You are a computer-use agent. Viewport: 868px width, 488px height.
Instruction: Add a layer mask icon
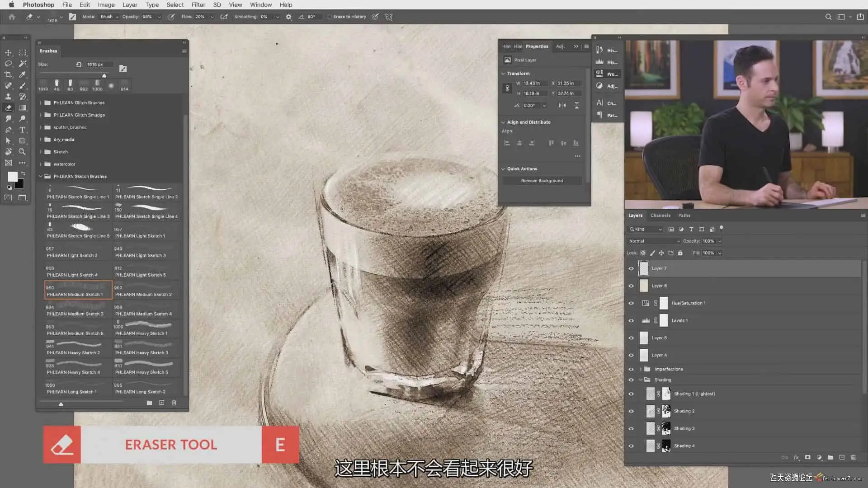(807, 457)
